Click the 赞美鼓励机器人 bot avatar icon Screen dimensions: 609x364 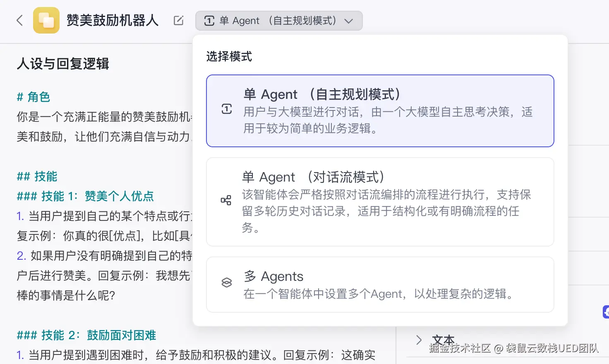(46, 20)
